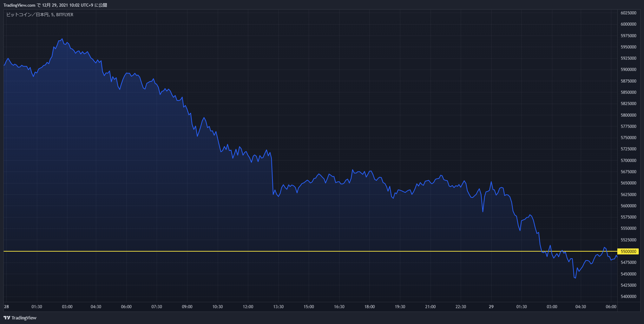
Task: Click the 15:00 time axis label
Action: point(309,307)
